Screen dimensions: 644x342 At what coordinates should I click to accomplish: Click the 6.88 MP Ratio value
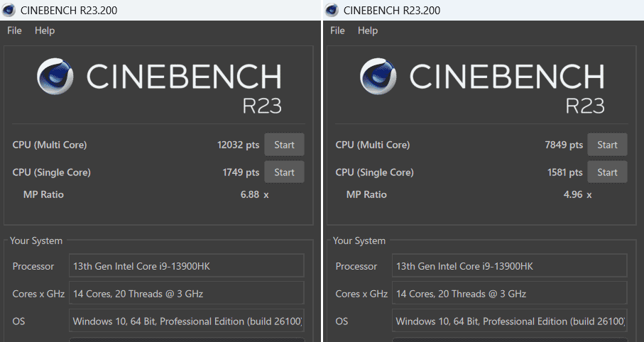(250, 194)
